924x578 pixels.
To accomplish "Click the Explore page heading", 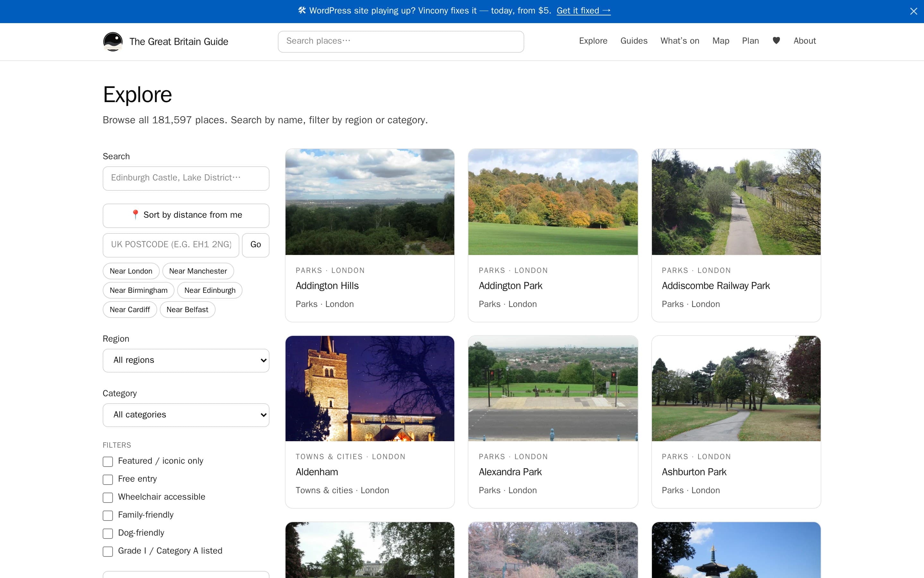I will coord(137,94).
